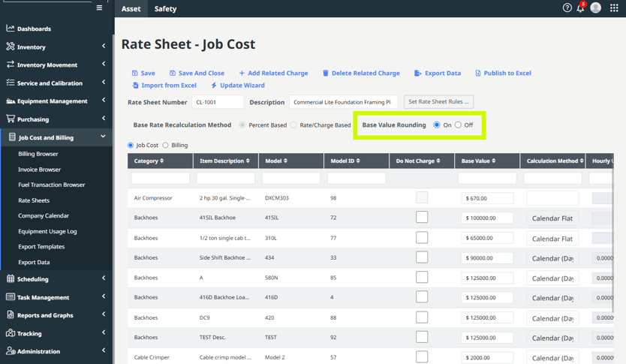Click the Description input field
This screenshot has width=626, height=364.
point(343,102)
